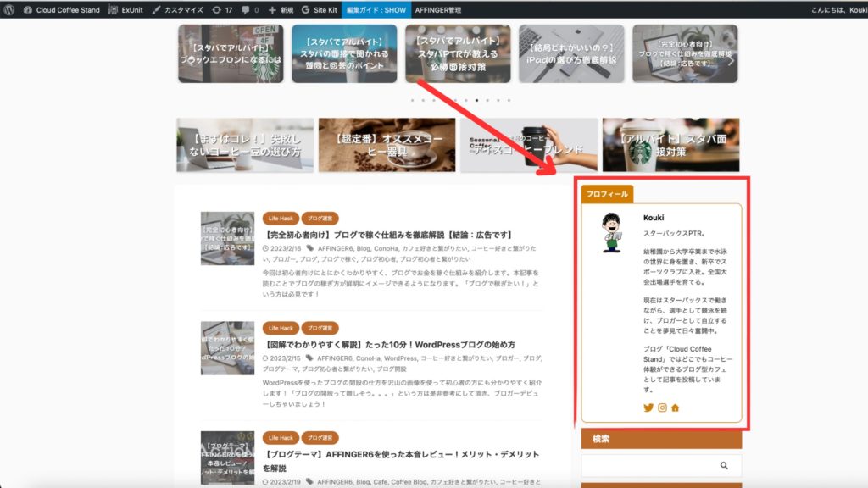Click the WordPress logo in the admin bar

(9, 9)
